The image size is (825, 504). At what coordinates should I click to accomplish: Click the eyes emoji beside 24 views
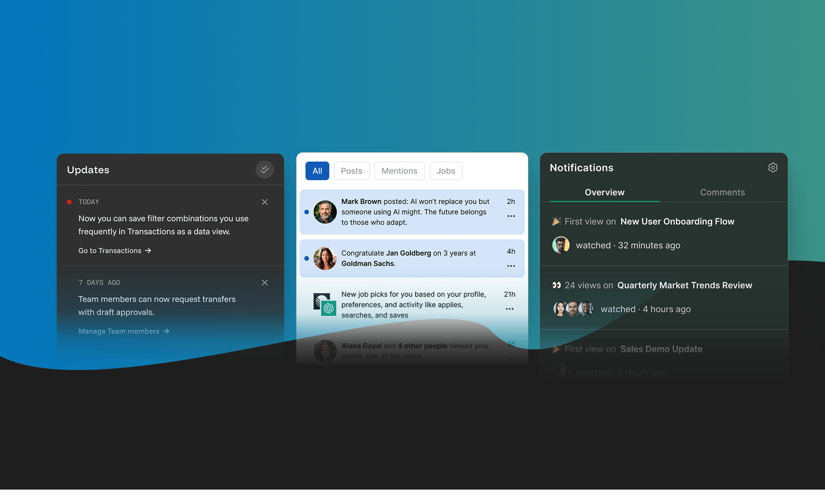tap(556, 284)
